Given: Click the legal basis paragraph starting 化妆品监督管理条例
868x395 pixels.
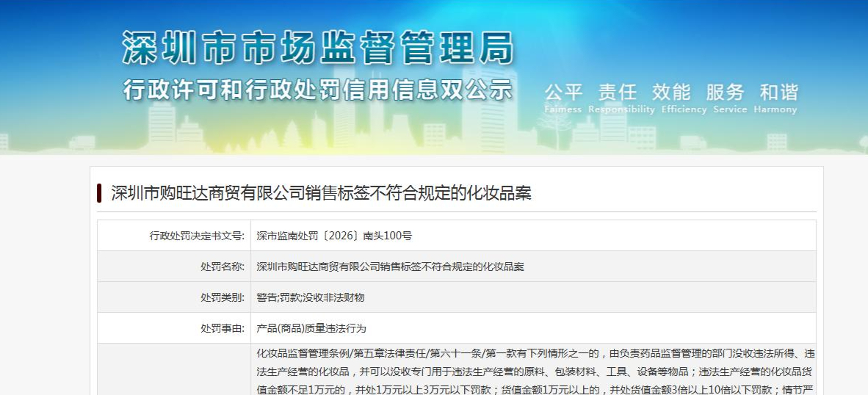Looking at the screenshot, I should [x=535, y=372].
